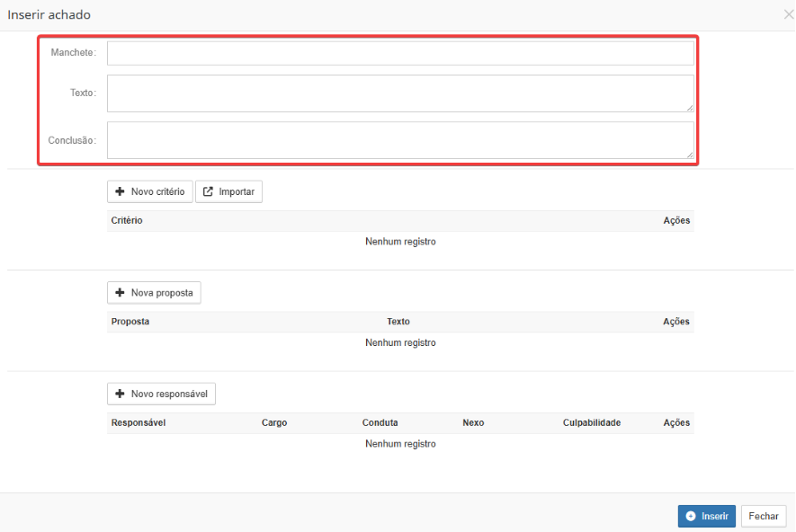This screenshot has width=796, height=532.
Task: Click the Critério column header
Action: click(x=127, y=220)
